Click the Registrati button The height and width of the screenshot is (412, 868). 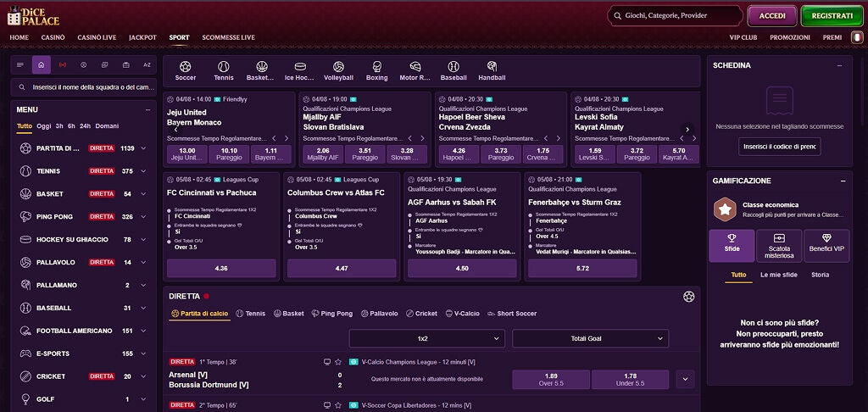pyautogui.click(x=832, y=16)
